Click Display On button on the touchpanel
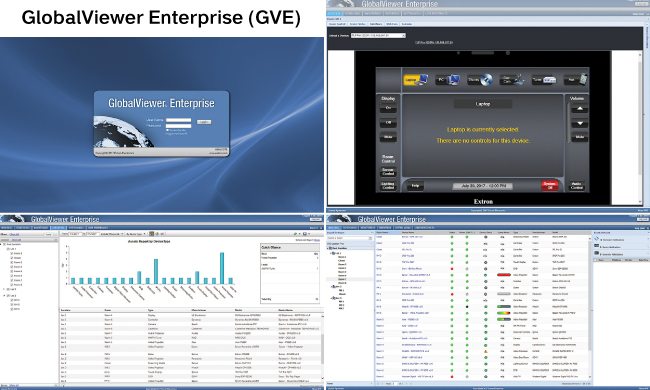 [388, 108]
